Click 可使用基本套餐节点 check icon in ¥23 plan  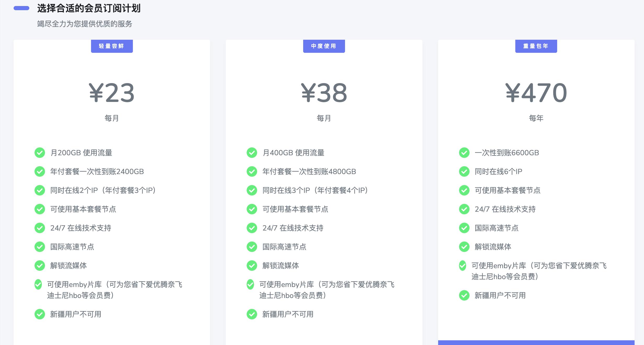(x=40, y=209)
